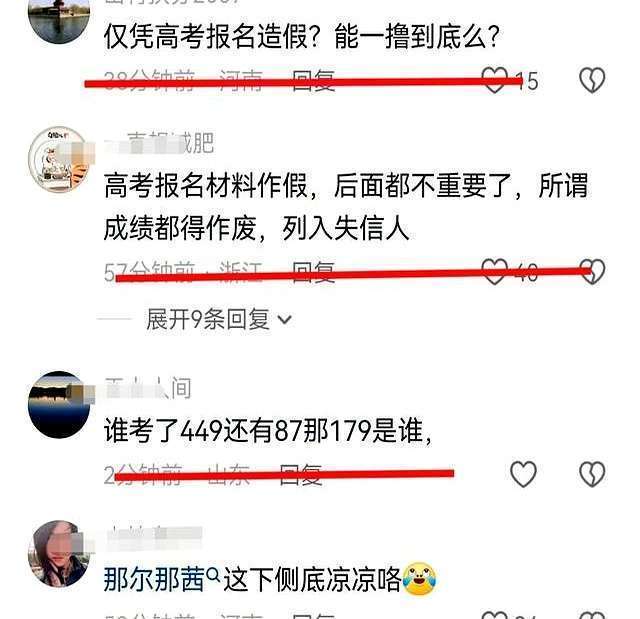Click the chevron next to 展开9条回复
The image size is (640, 619).
tap(284, 319)
